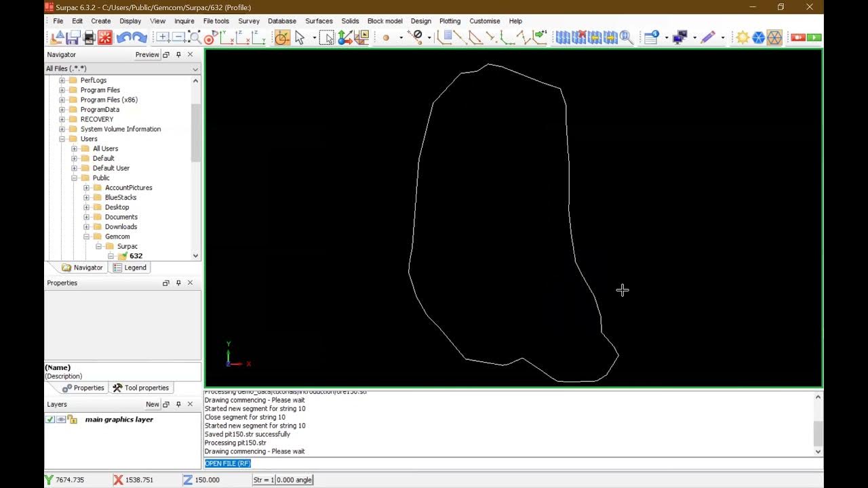The width and height of the screenshot is (868, 488).
Task: Click the open-file icon in toolbar
Action: [58, 38]
